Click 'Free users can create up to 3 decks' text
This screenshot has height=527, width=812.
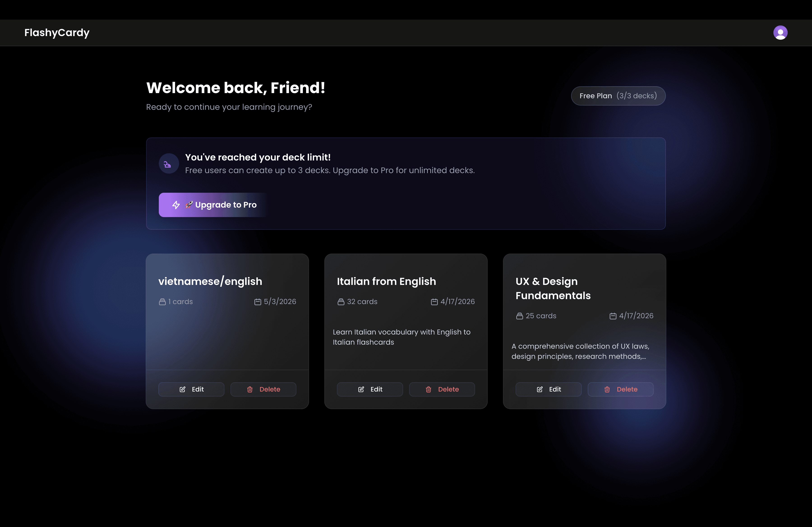coord(258,170)
